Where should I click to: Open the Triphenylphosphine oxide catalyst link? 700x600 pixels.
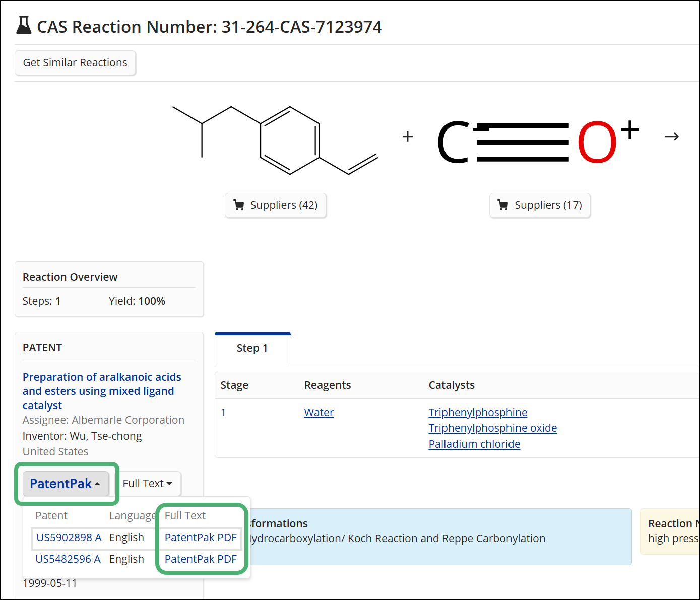click(493, 428)
